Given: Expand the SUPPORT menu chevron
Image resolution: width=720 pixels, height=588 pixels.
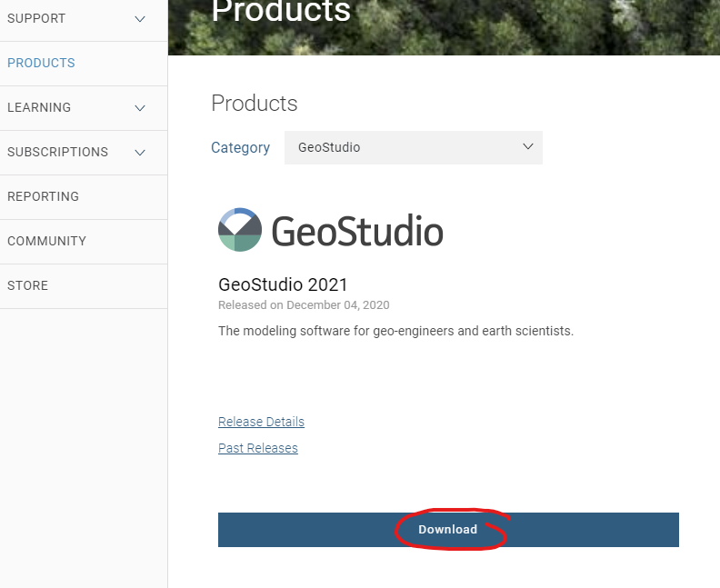Looking at the screenshot, I should (140, 19).
